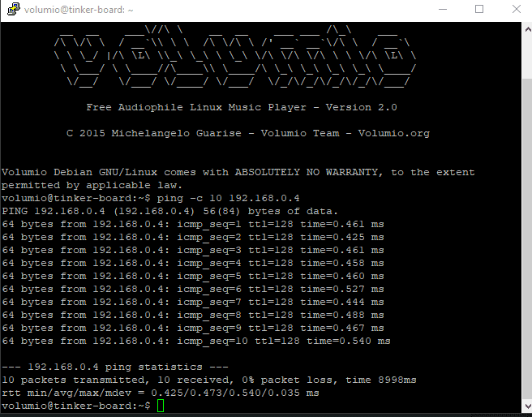Click the scrollbar down arrow
The image size is (532, 417).
point(528,406)
